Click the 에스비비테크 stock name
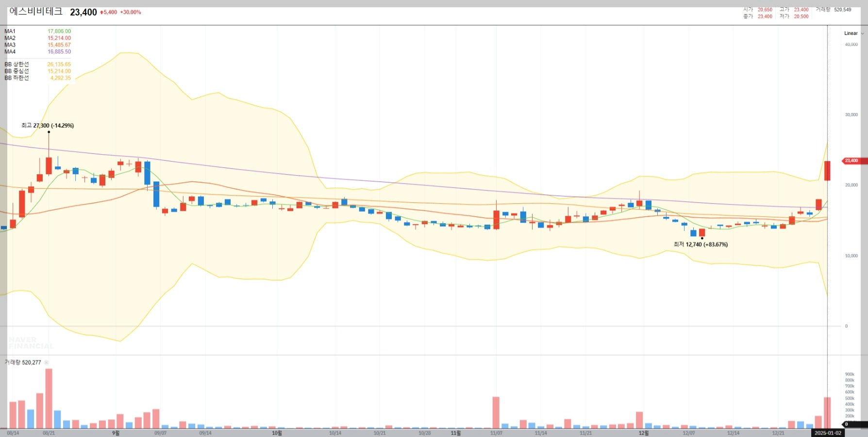This screenshot has width=868, height=437. pyautogui.click(x=36, y=11)
